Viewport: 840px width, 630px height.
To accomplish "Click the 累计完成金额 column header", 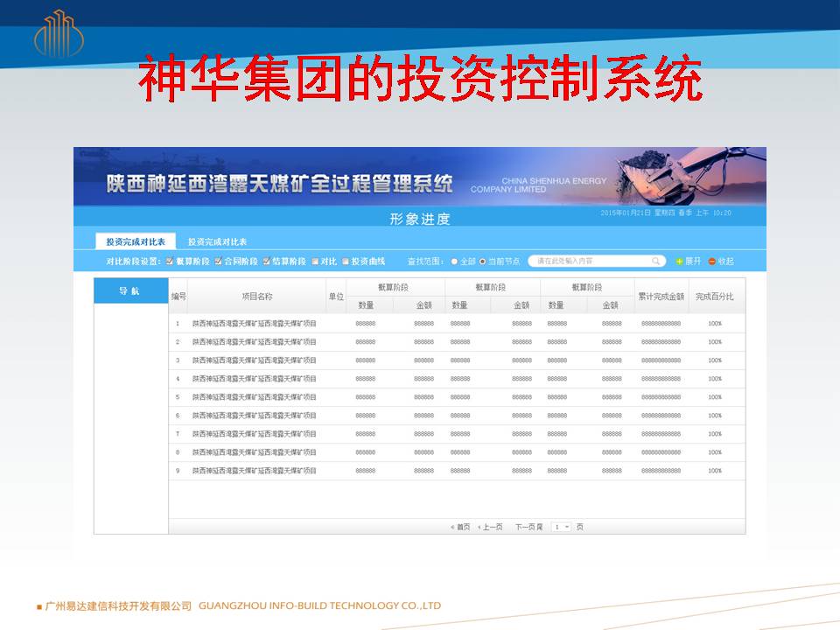I will [x=661, y=297].
